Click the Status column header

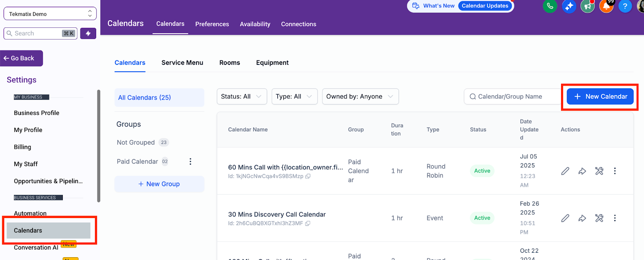tap(478, 129)
